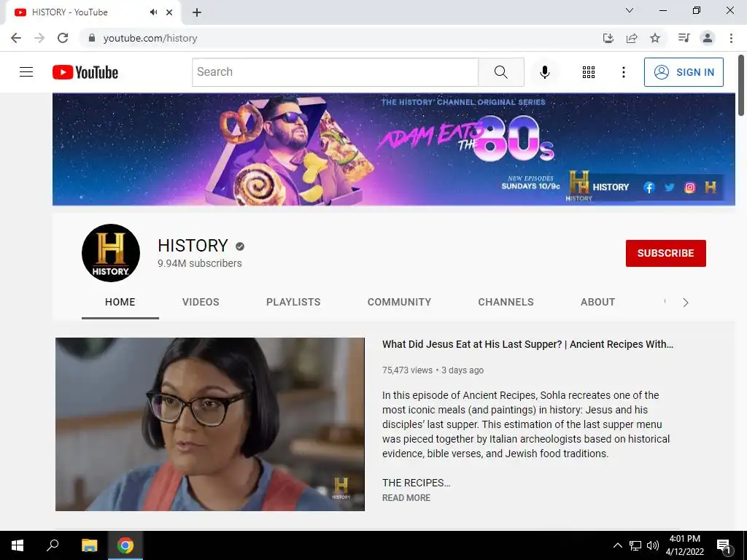Image resolution: width=747 pixels, height=560 pixels.
Task: Open Windows taskbar search
Action: click(53, 545)
